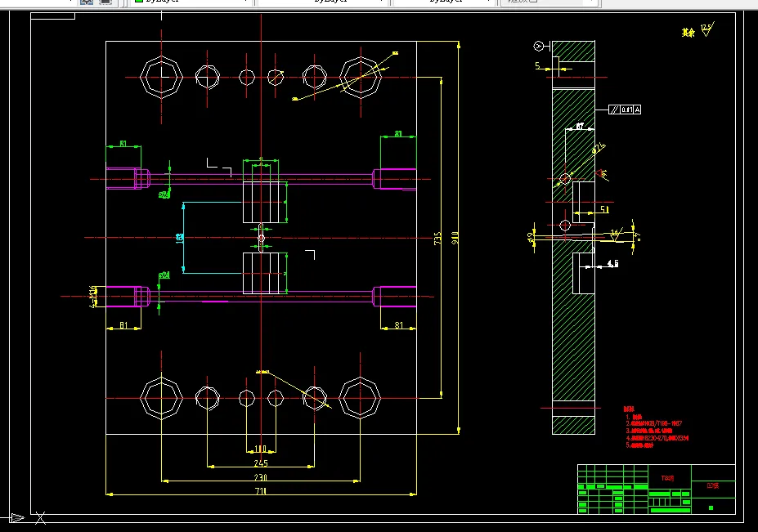Pick the yellow 81 dimension at lower left
This screenshot has height=532, width=758.
(123, 325)
